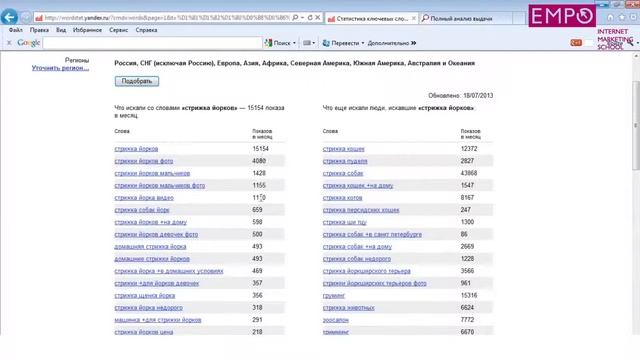Viewport: 640px width, 360px height.
Task: Click the Wordstat favicon in the address bar
Action: click(x=39, y=18)
